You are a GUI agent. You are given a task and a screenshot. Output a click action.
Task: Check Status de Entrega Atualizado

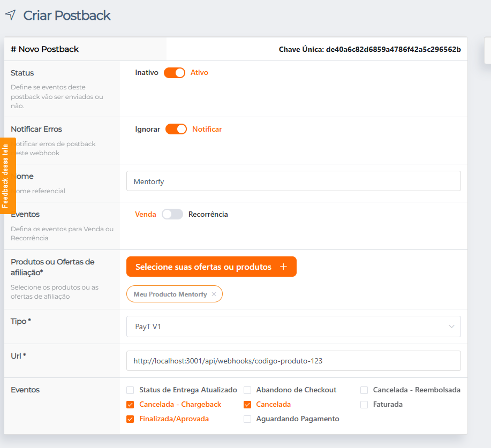coord(130,390)
